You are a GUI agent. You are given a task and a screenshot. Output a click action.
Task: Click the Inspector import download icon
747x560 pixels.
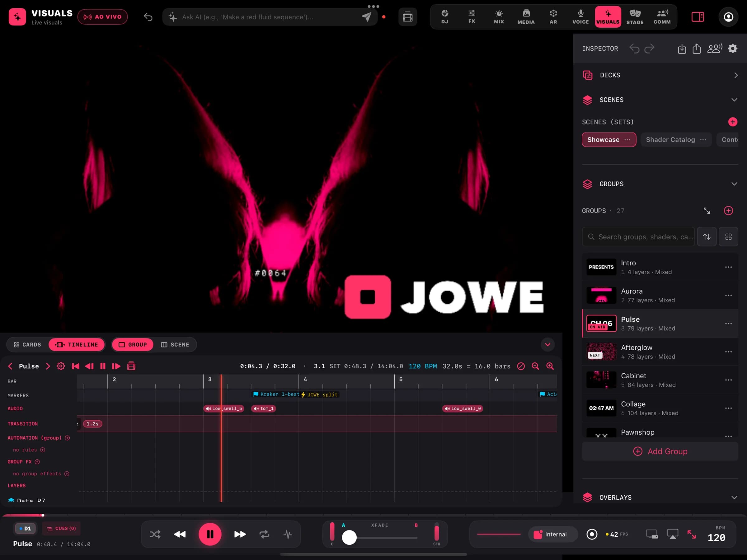click(x=682, y=49)
